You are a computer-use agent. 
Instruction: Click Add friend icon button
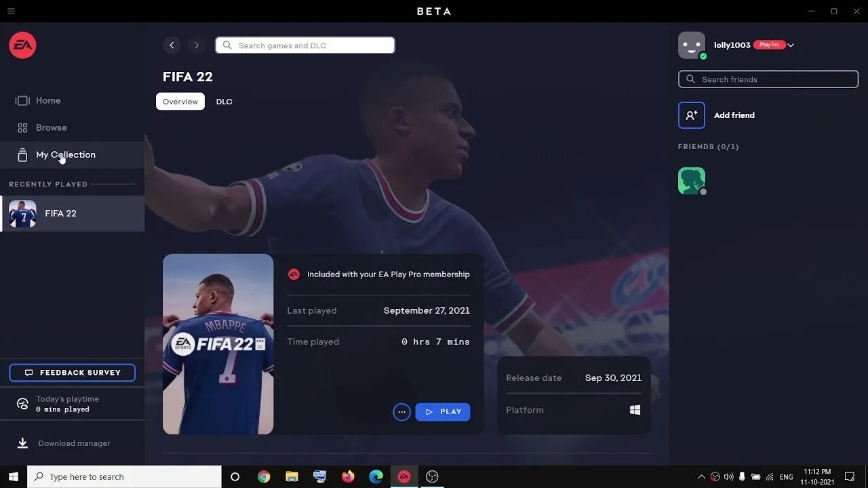click(692, 115)
